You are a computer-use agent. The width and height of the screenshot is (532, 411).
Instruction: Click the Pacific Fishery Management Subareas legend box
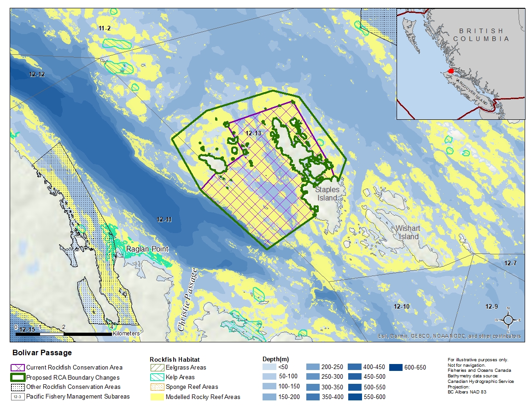[x=18, y=396]
